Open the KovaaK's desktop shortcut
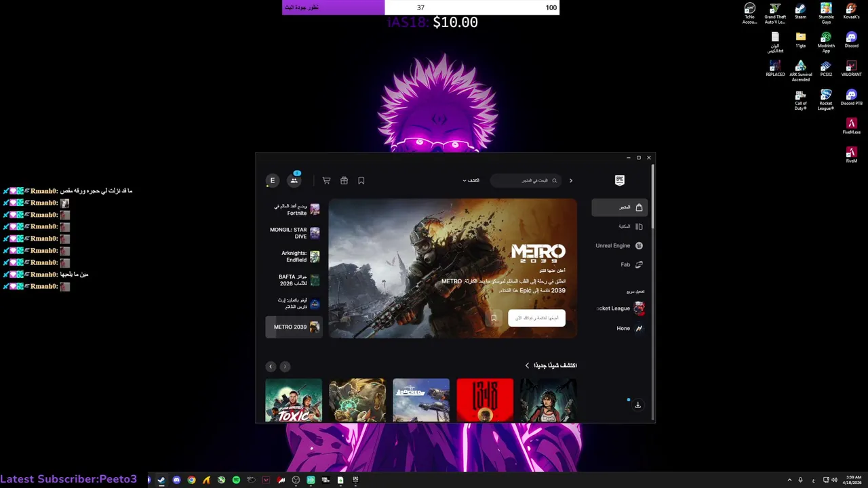This screenshot has height=488, width=868. pyautogui.click(x=852, y=12)
